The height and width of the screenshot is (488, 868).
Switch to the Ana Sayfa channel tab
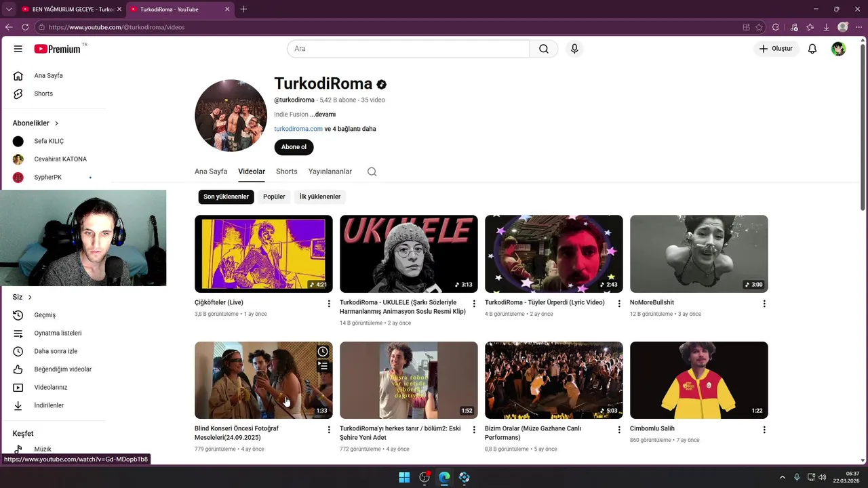click(211, 171)
